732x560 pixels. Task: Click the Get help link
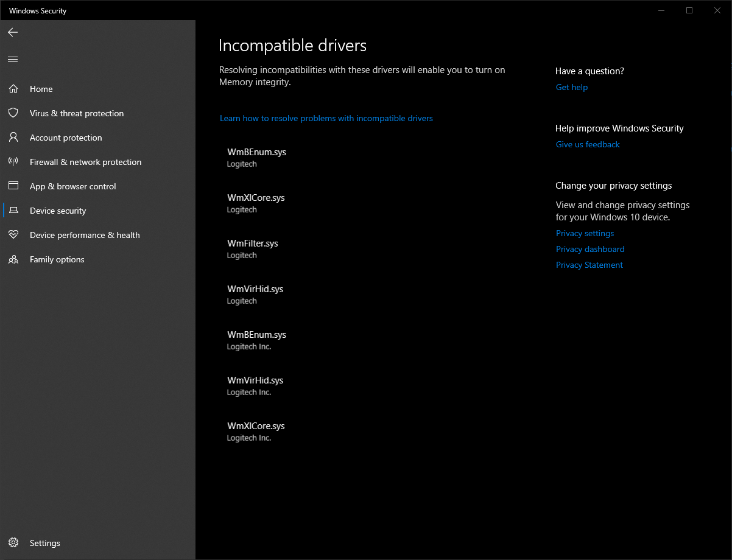(x=571, y=88)
